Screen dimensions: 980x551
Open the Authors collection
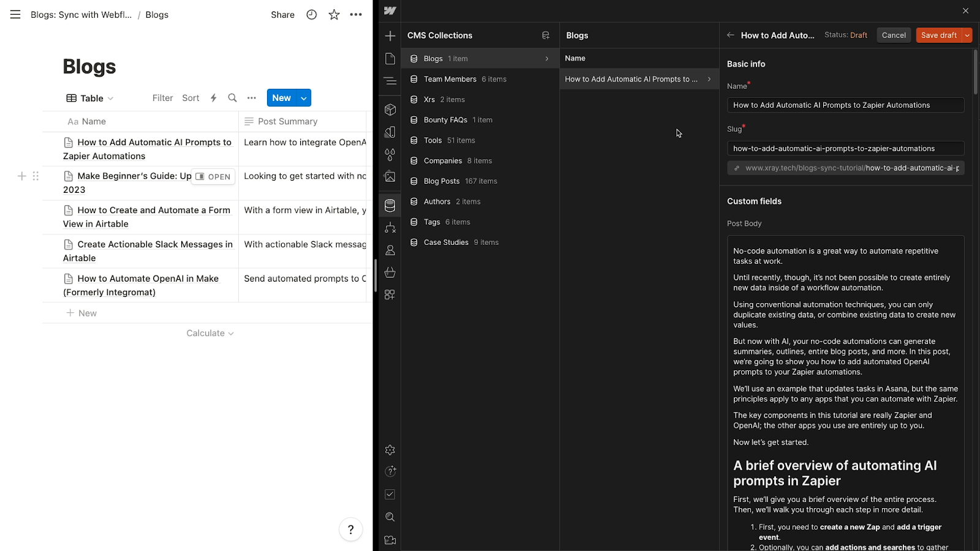point(480,201)
